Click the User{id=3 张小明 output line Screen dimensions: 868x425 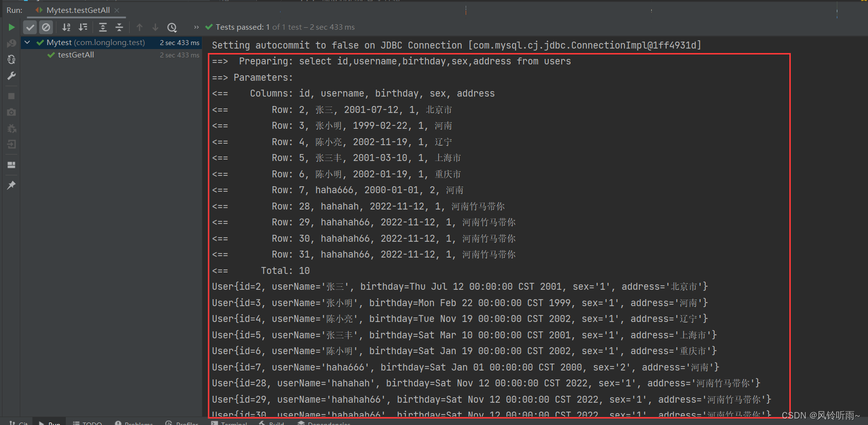click(460, 303)
